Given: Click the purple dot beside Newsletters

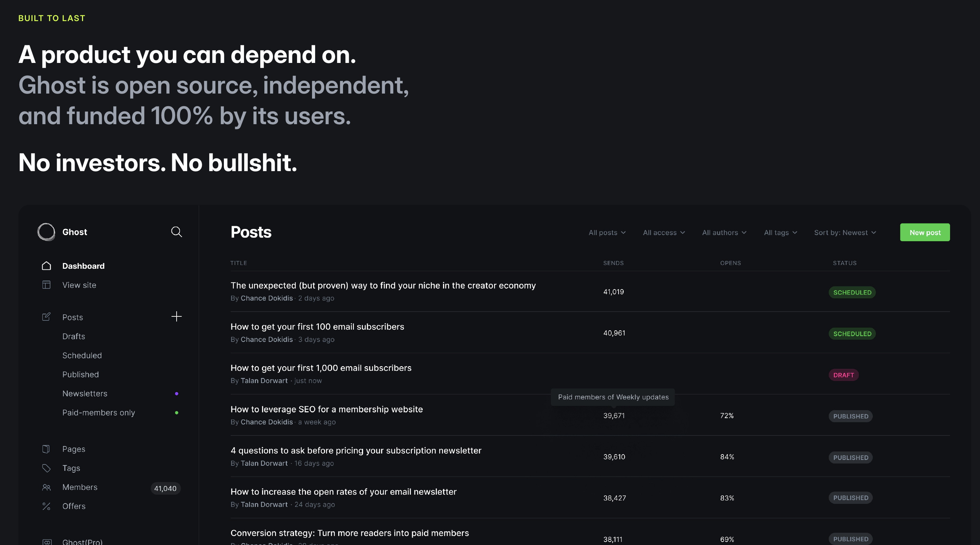Looking at the screenshot, I should click(x=177, y=394).
